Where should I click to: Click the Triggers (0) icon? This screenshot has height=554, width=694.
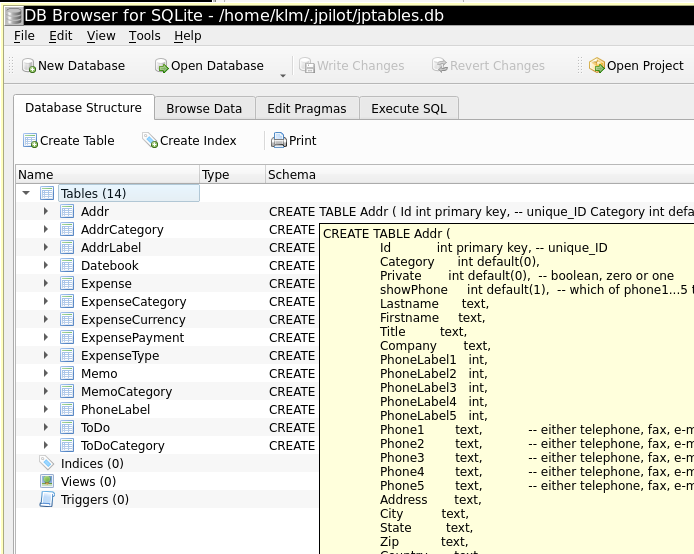47,499
